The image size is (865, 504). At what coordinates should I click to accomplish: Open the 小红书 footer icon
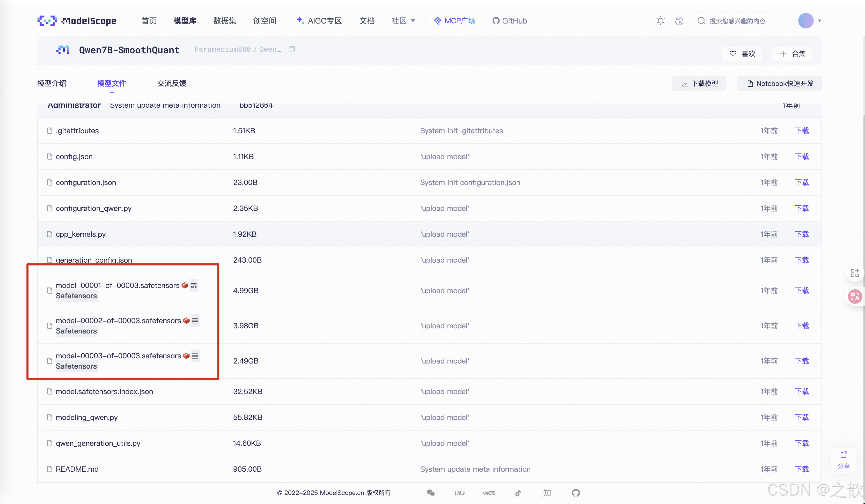489,493
